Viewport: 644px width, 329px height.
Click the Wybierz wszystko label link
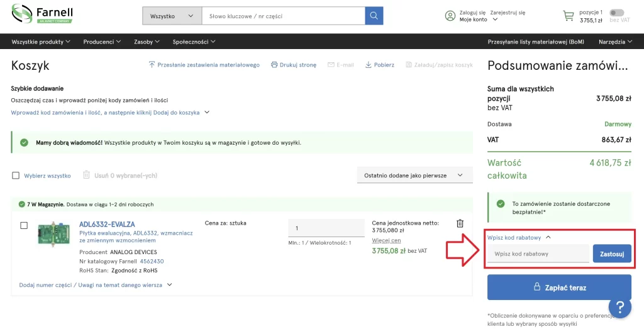click(47, 176)
